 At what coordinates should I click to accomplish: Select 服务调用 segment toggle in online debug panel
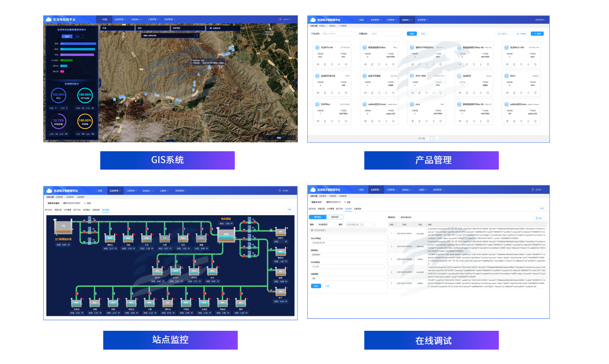click(335, 217)
